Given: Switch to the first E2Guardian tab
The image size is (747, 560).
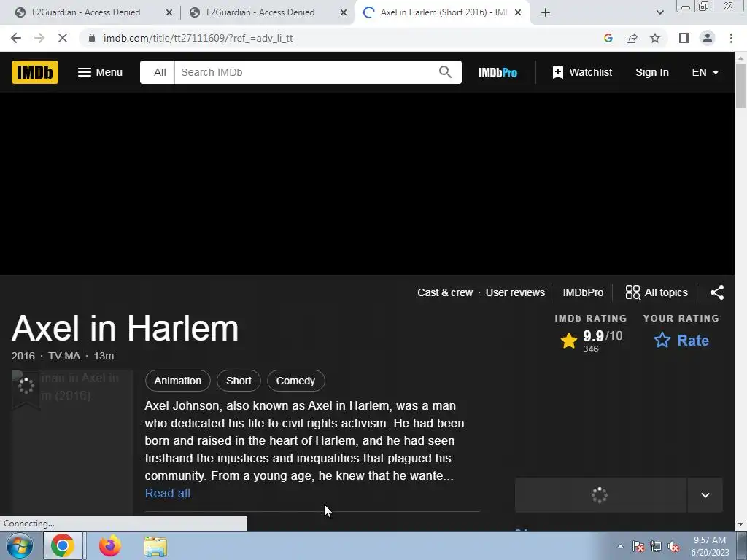Looking at the screenshot, I should (x=86, y=12).
